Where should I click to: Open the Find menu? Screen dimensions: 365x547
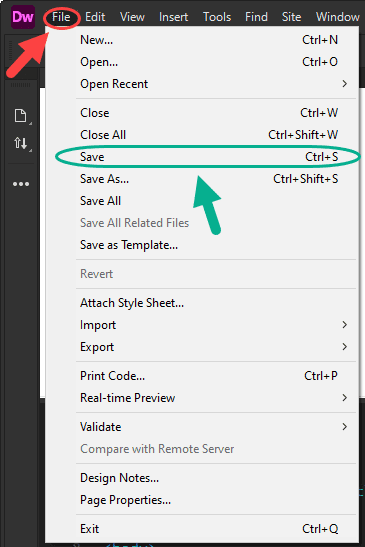coord(256,17)
